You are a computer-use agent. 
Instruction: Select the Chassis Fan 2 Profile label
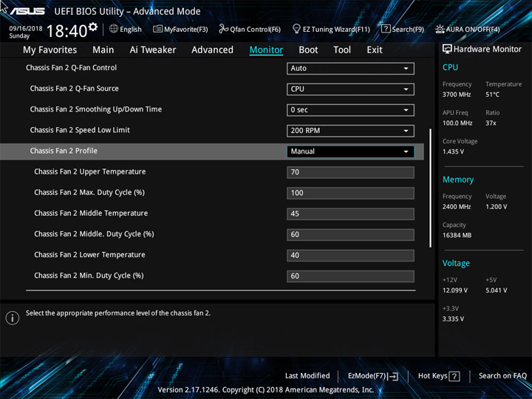click(x=64, y=151)
